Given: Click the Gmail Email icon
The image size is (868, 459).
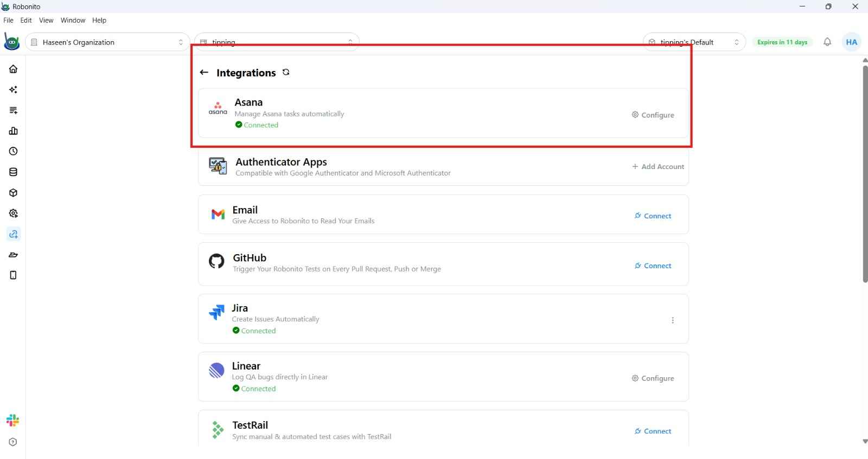Looking at the screenshot, I should (218, 215).
